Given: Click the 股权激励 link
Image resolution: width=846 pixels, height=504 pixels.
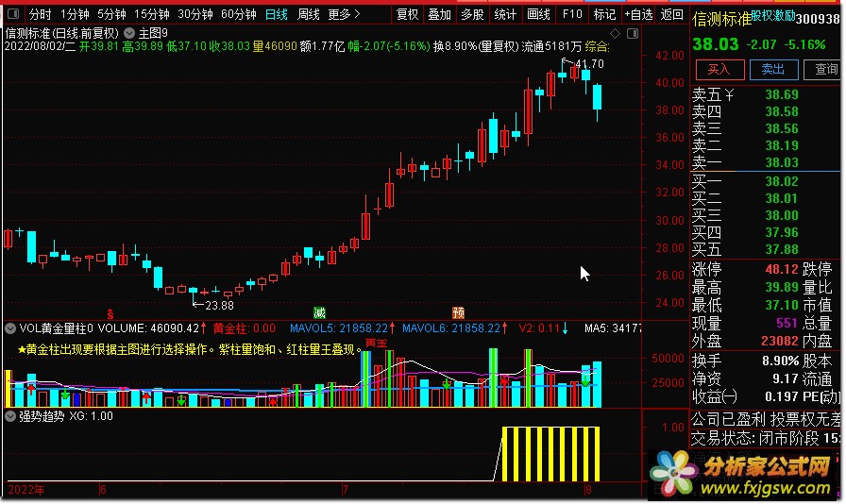Looking at the screenshot, I should 772,16.
